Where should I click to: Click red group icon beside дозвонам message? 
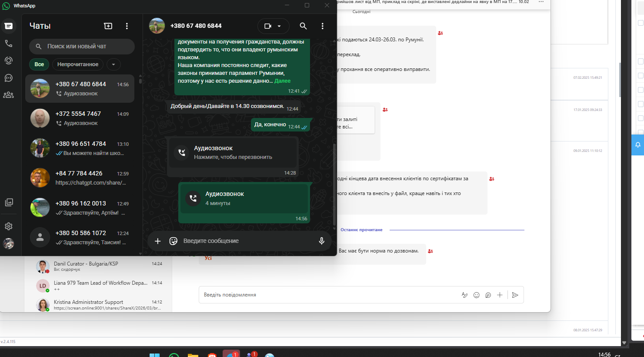pyautogui.click(x=430, y=251)
